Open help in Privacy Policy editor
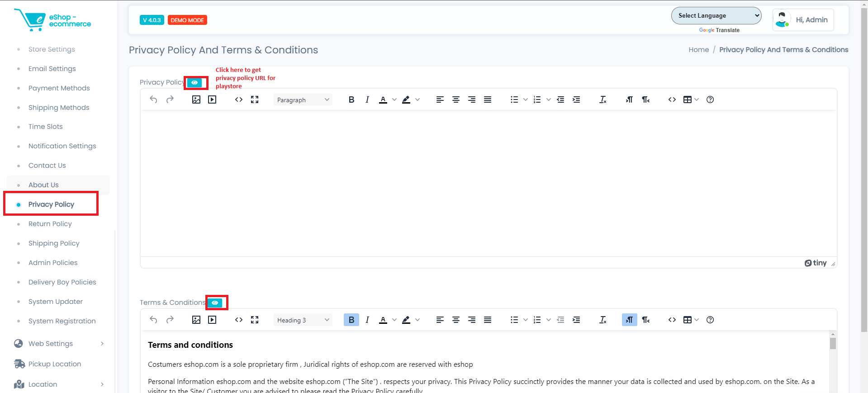The width and height of the screenshot is (868, 393). click(710, 99)
